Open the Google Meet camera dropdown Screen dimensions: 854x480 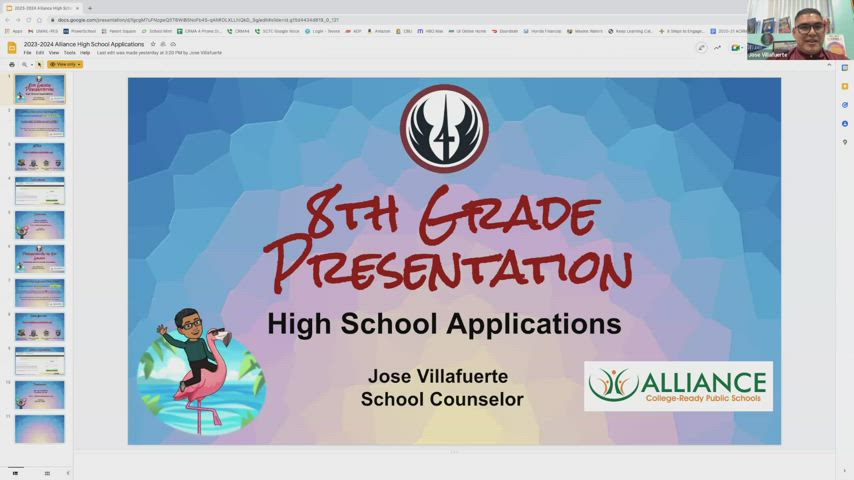(x=737, y=48)
